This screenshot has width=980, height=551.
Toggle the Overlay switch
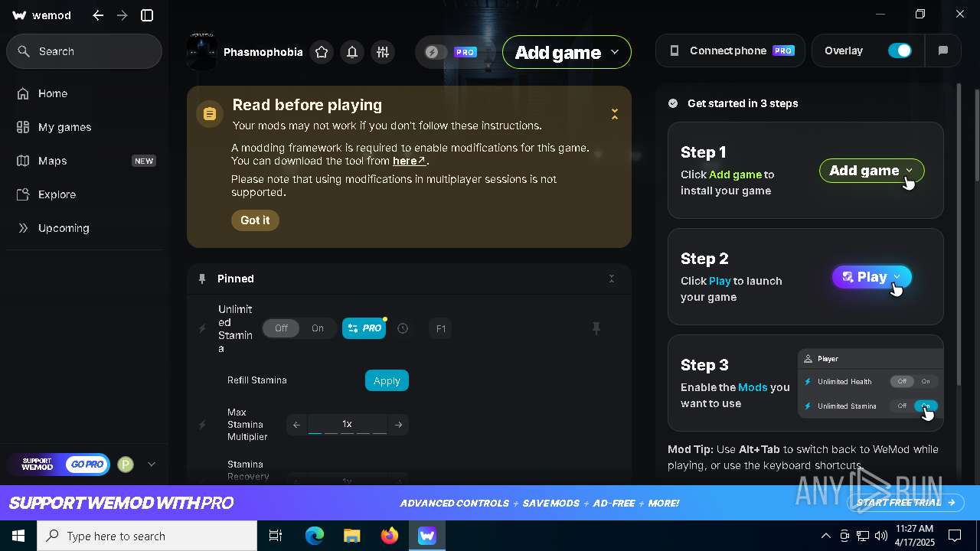900,51
